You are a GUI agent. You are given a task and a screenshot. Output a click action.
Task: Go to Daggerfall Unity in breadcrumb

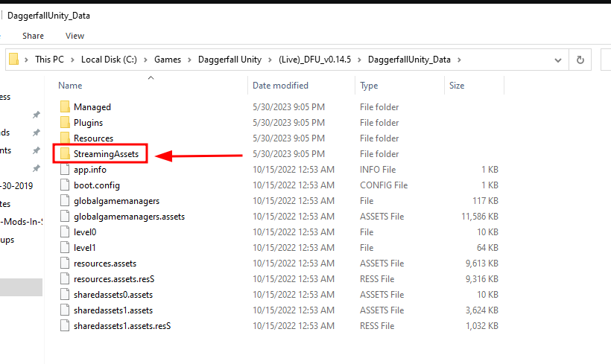click(x=230, y=60)
